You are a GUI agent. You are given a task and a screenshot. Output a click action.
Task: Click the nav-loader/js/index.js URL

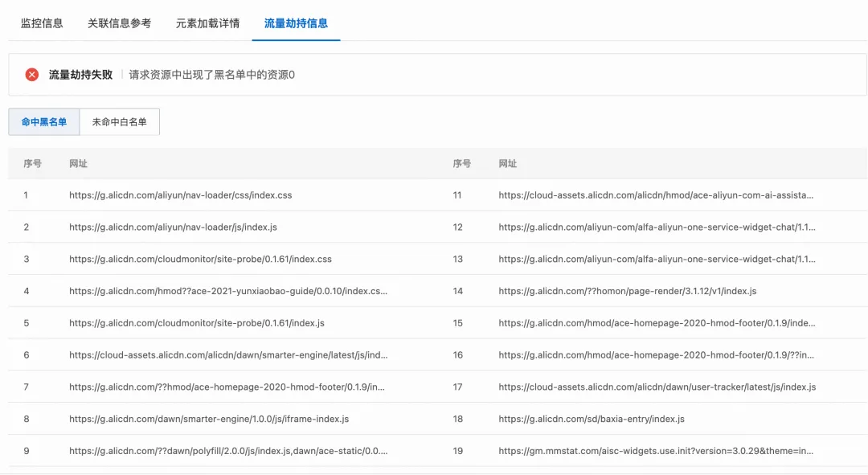(x=174, y=227)
